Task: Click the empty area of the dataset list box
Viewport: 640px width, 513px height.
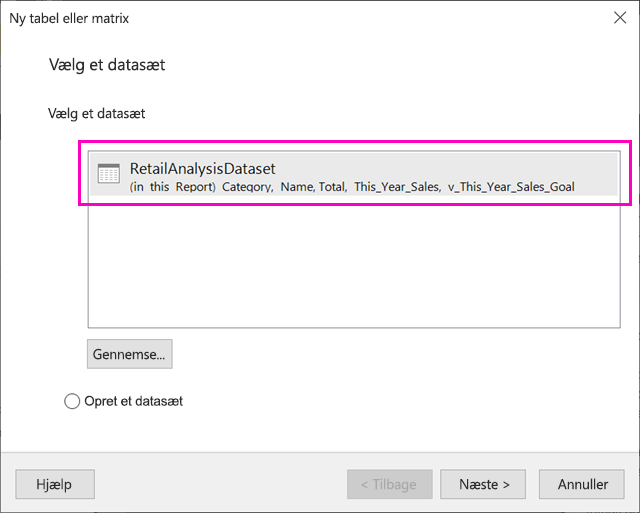Action: 354,261
